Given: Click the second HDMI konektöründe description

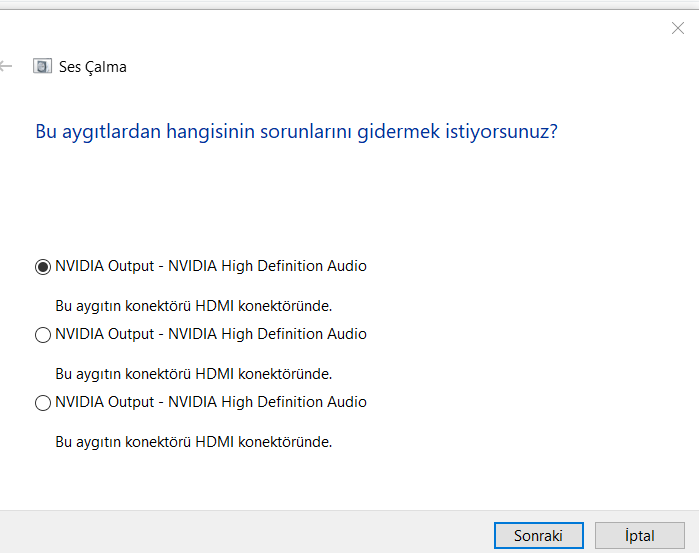Looking at the screenshot, I should 193,373.
